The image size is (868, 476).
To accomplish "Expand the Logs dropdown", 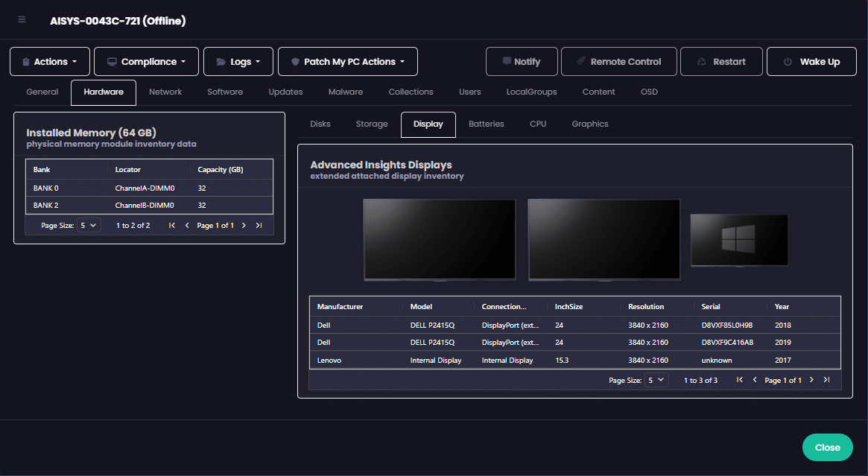I will pyautogui.click(x=238, y=62).
